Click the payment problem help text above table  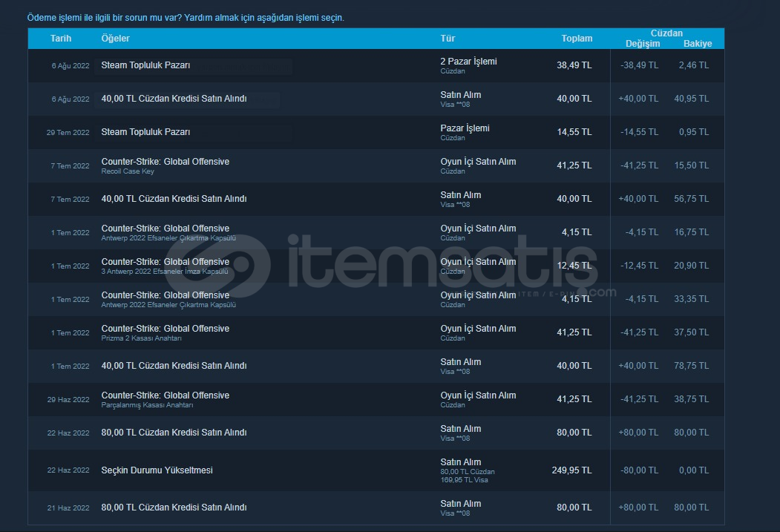[x=186, y=17]
